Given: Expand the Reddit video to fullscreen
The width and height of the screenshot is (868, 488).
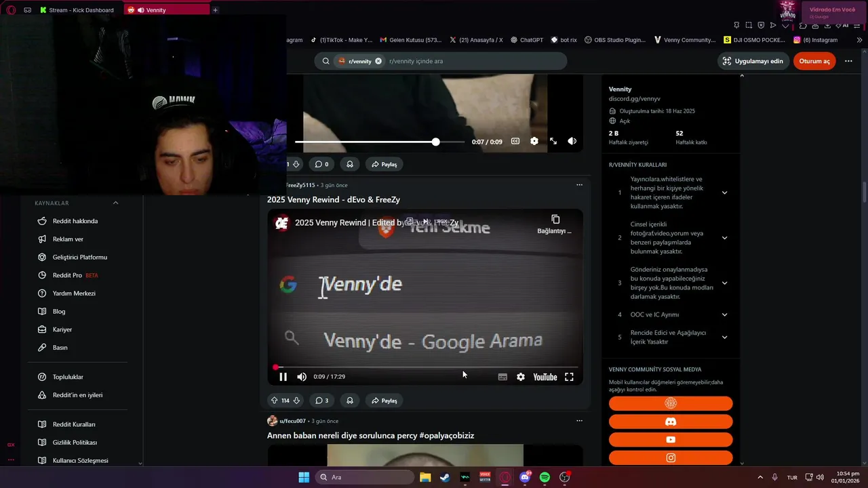Looking at the screenshot, I should pyautogui.click(x=553, y=141).
